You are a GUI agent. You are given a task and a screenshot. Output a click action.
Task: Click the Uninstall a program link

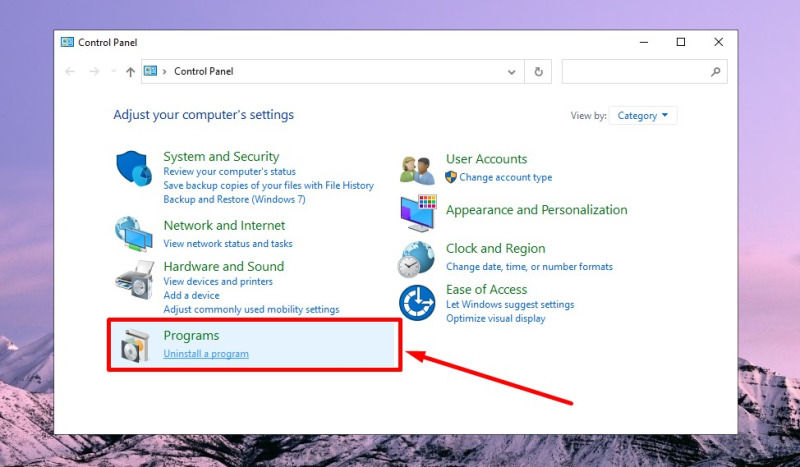206,354
